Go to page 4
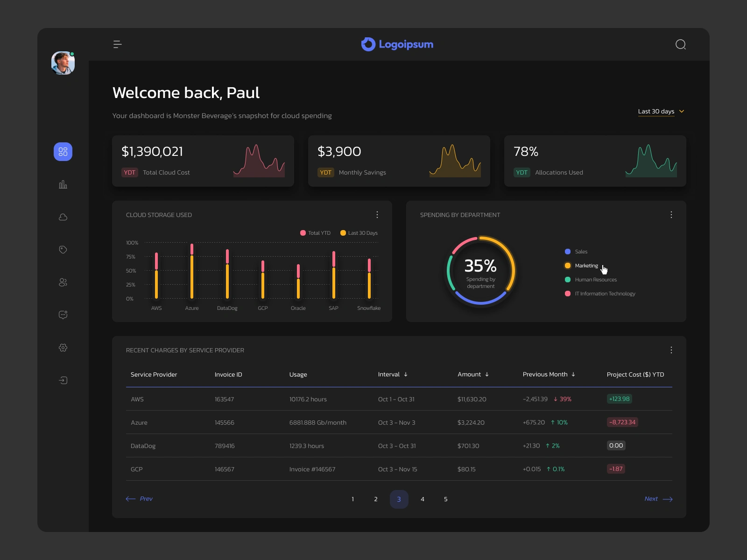This screenshot has height=560, width=747. point(423,499)
